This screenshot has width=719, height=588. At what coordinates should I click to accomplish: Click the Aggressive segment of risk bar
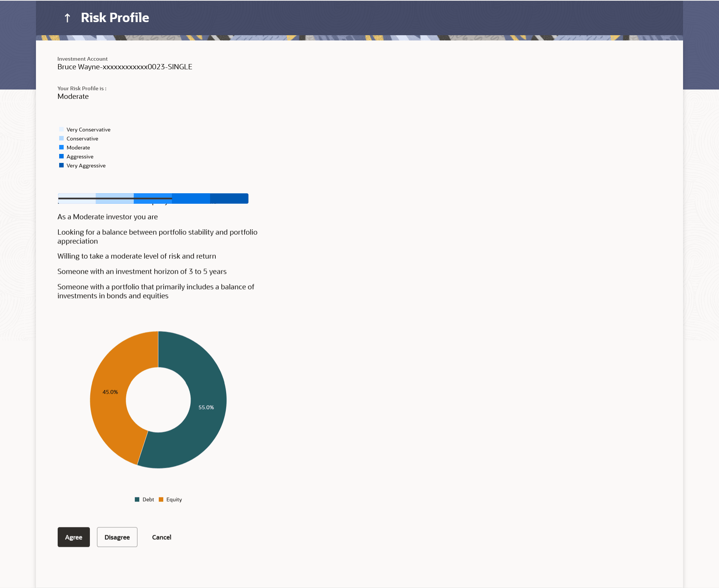click(191, 198)
